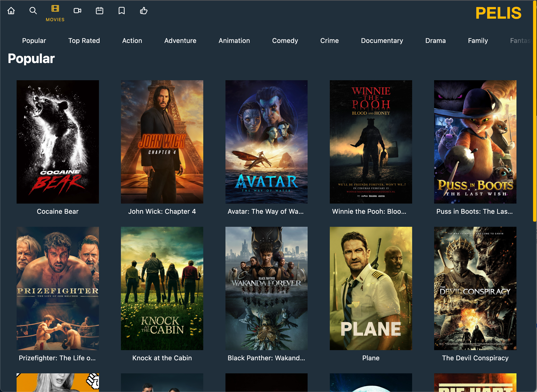Open the bookmark watchlist icon
Viewport: 537px width, 392px height.
[x=122, y=11]
